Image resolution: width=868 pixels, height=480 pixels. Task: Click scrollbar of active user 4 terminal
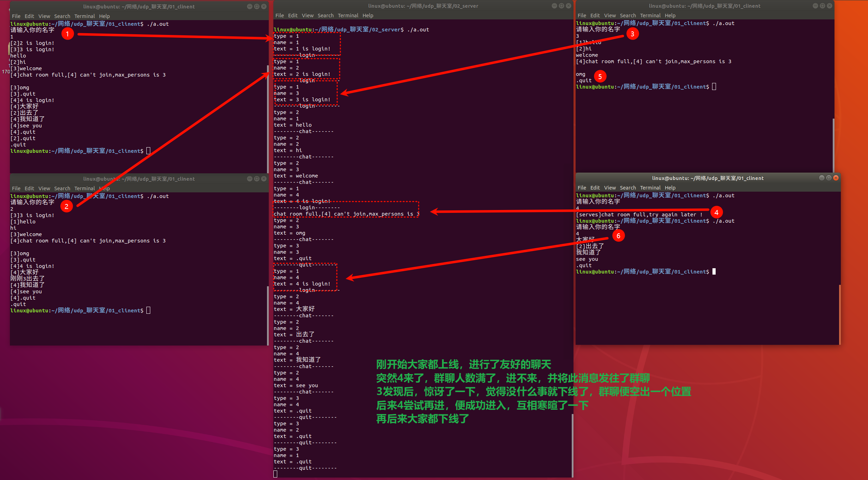click(840, 314)
